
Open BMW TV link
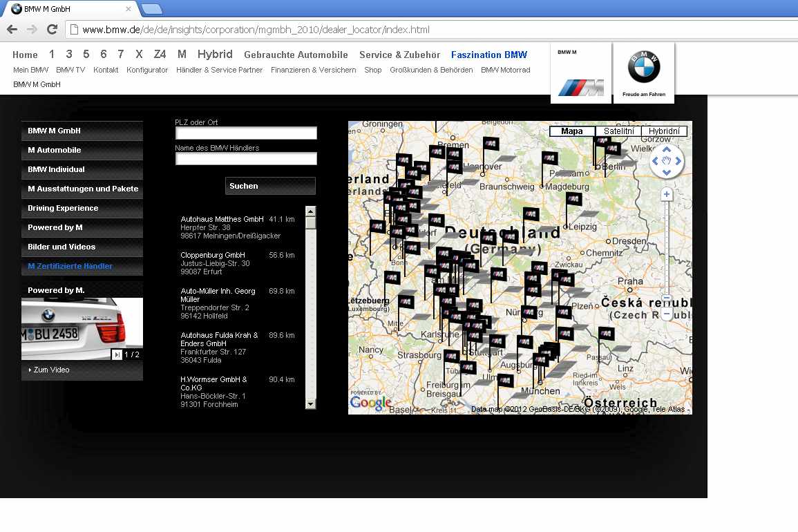click(70, 70)
